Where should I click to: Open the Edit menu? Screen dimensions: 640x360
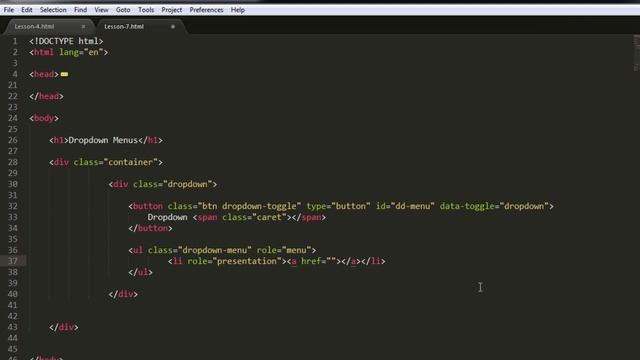[x=27, y=10]
